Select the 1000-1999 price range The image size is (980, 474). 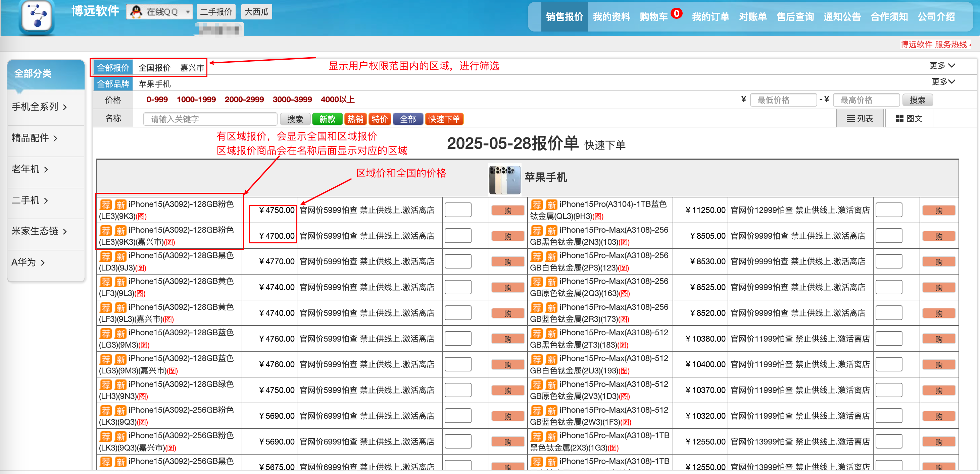coord(196,100)
